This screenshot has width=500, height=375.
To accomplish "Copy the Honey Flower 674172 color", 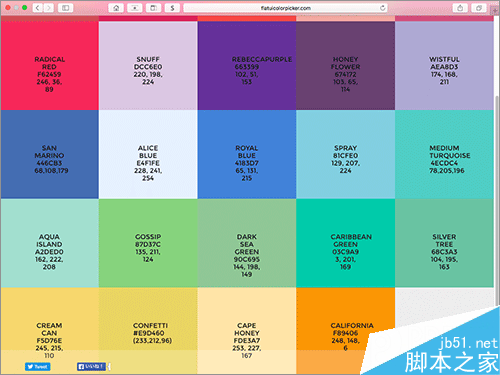I will (345, 66).
